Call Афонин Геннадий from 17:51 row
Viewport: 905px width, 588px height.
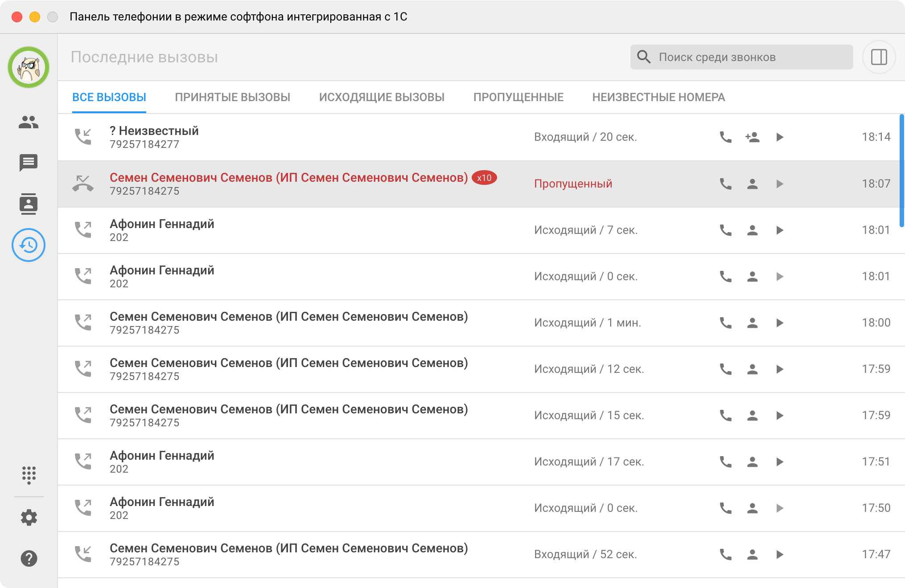click(x=726, y=462)
